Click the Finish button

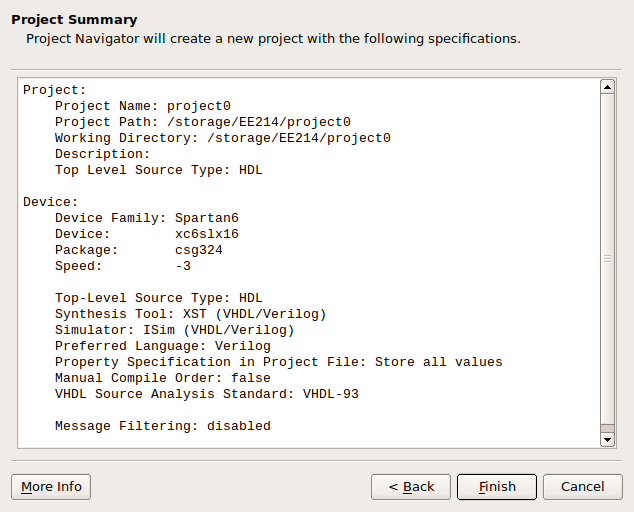[x=497, y=487]
